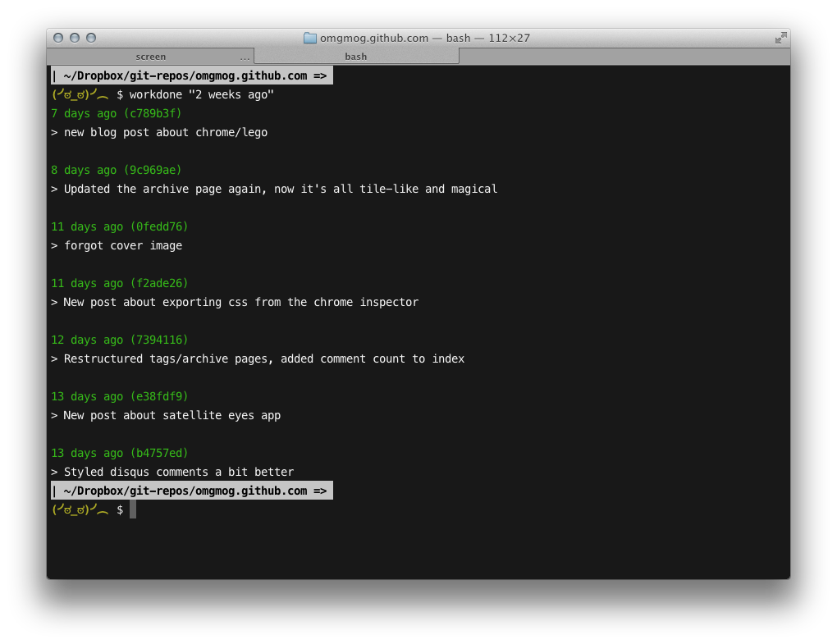Screen dimensions: 837x644
Task: Minimize the terminal using the yellow button
Action: (x=75, y=38)
